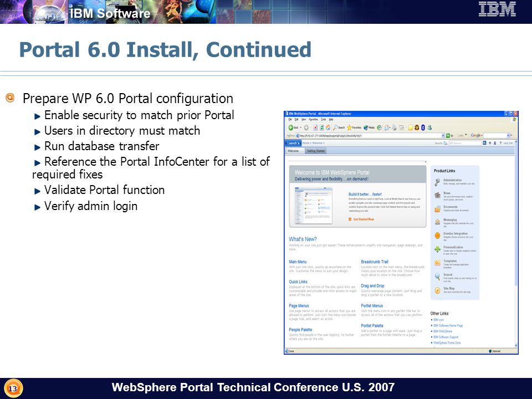Viewport: 532px width, 399px height.
Task: Click the red Stop icon in browser toolbar
Action: (x=315, y=127)
